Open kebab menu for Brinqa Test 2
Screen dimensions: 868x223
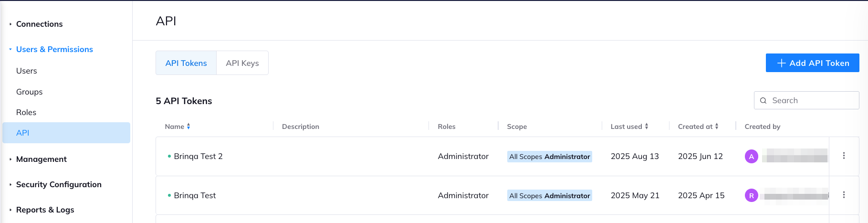coord(844,156)
